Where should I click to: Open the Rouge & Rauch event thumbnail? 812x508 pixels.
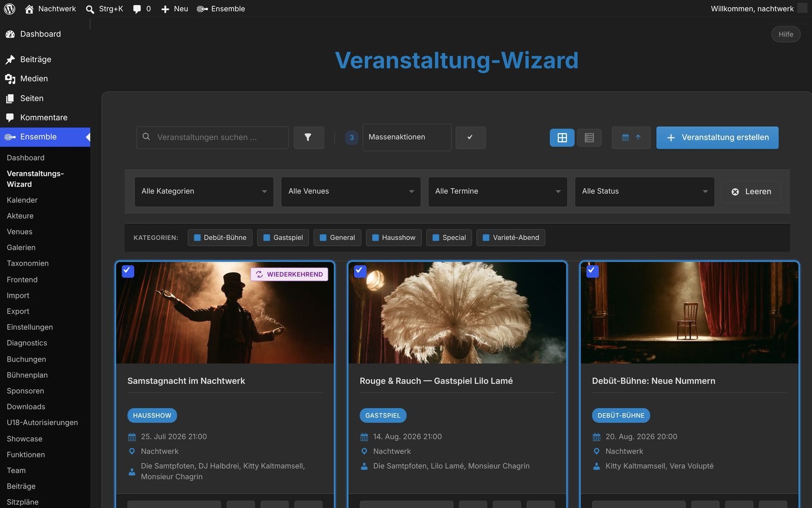[457, 312]
